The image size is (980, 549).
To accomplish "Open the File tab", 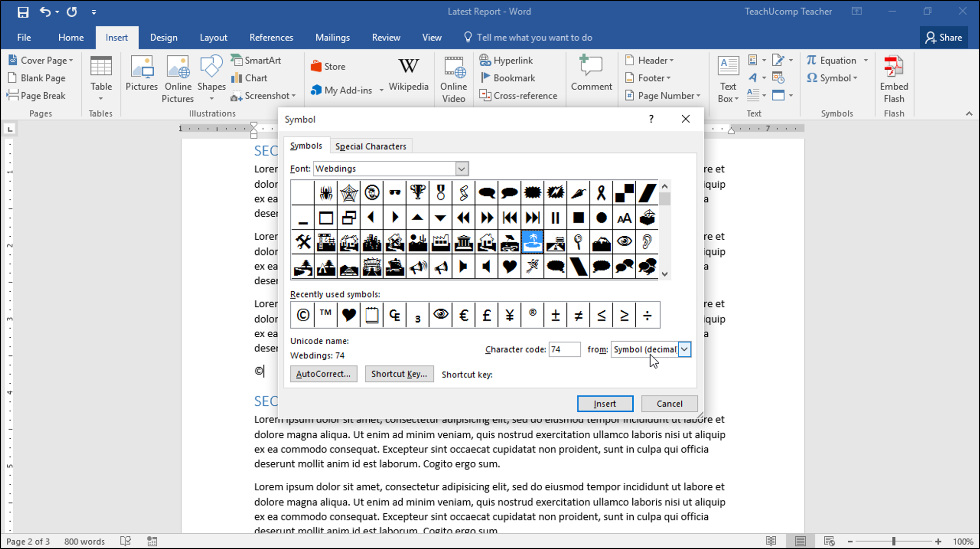I will coord(24,37).
